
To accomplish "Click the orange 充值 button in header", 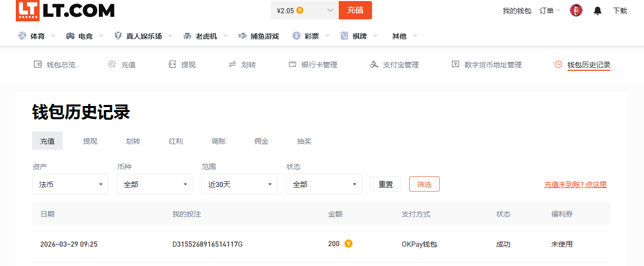I will point(355,10).
